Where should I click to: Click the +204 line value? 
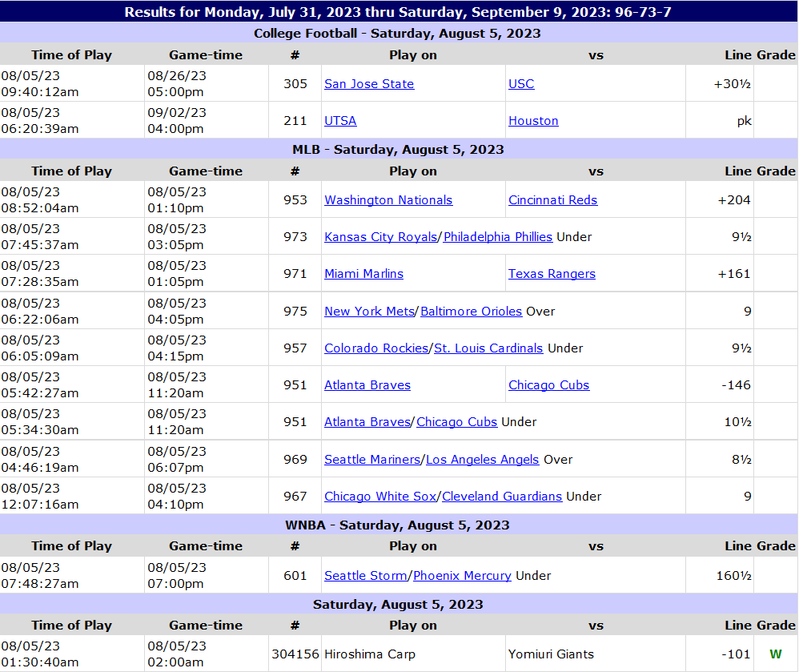(x=734, y=200)
